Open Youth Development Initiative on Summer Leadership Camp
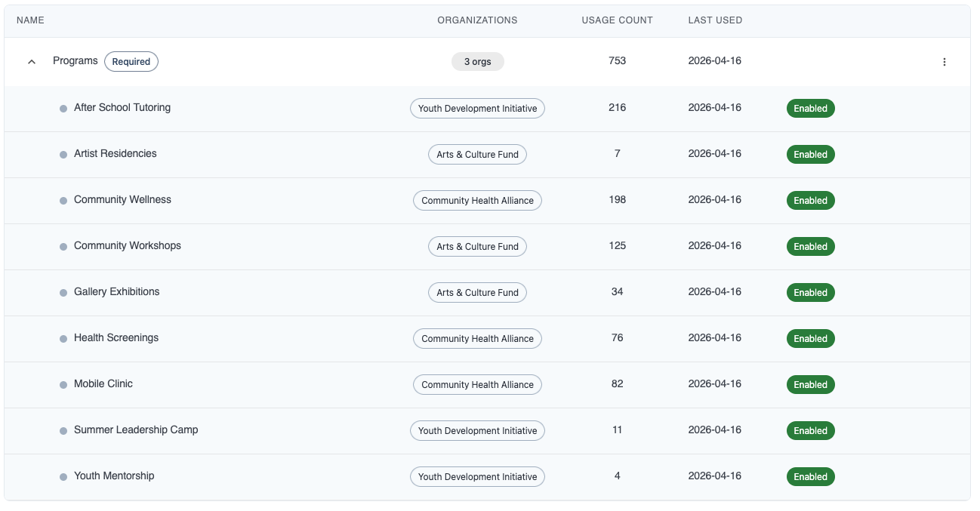 (477, 430)
